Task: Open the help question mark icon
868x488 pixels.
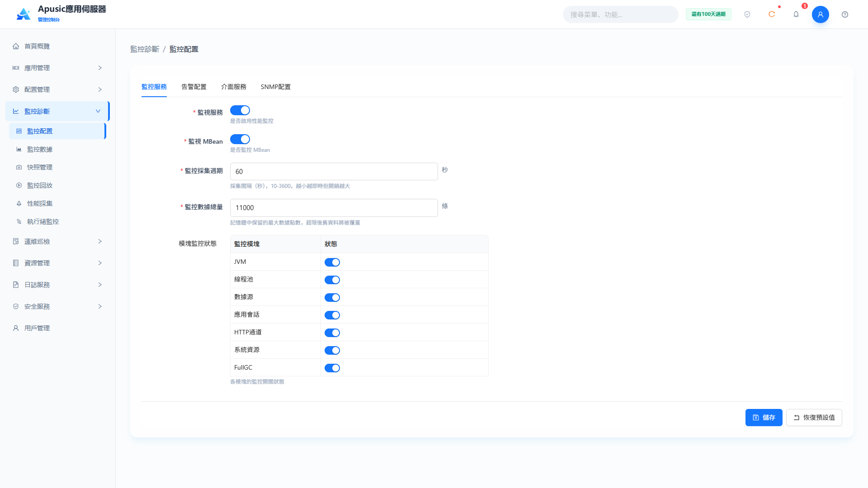Action: pyautogui.click(x=845, y=14)
